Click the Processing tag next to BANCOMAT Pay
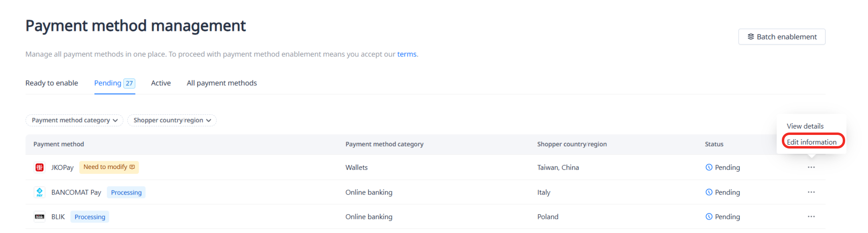The width and height of the screenshot is (868, 233). tap(126, 193)
